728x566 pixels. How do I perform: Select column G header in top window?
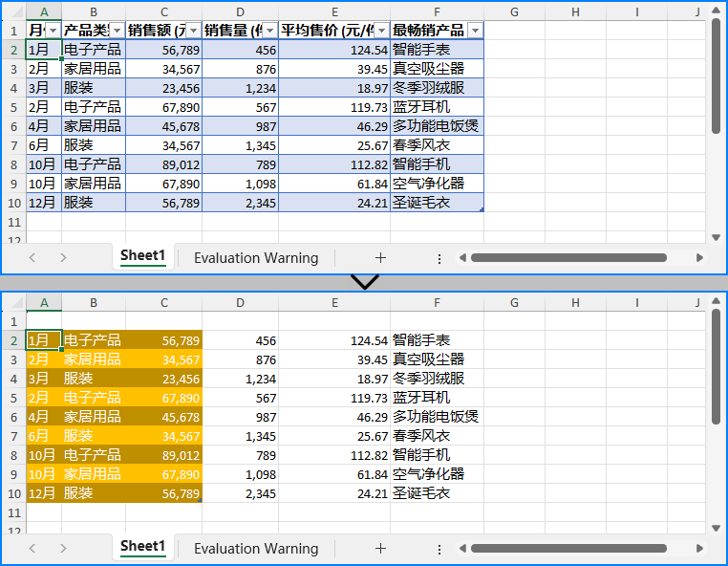pyautogui.click(x=514, y=12)
